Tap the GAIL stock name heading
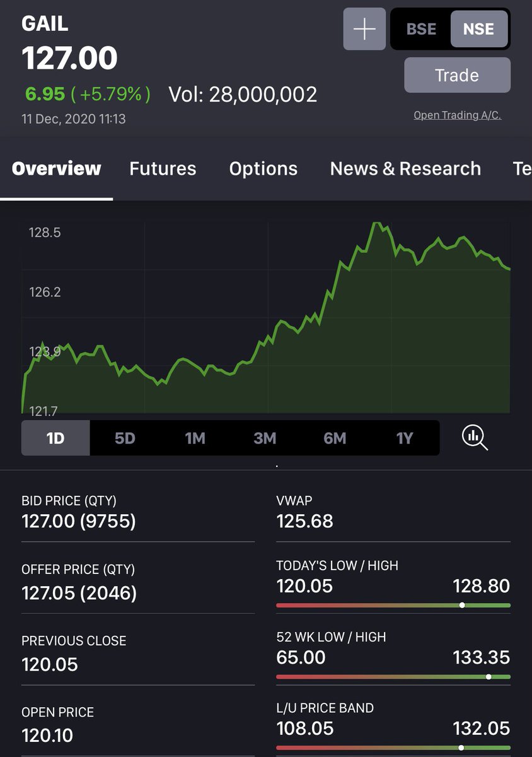 click(x=45, y=24)
